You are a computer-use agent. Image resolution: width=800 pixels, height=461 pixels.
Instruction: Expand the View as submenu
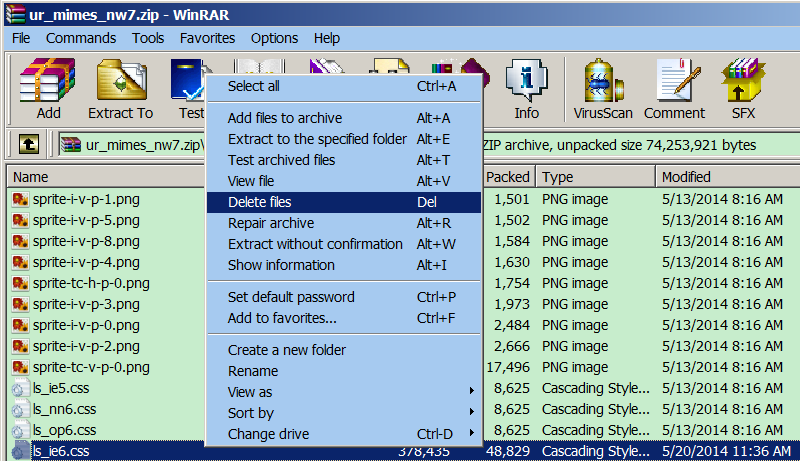coord(344,392)
